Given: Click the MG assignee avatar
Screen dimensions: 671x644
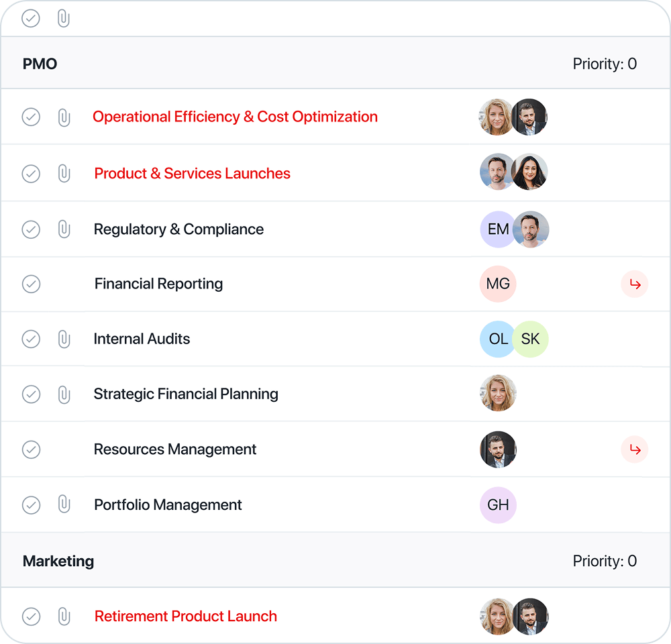Looking at the screenshot, I should (x=498, y=284).
